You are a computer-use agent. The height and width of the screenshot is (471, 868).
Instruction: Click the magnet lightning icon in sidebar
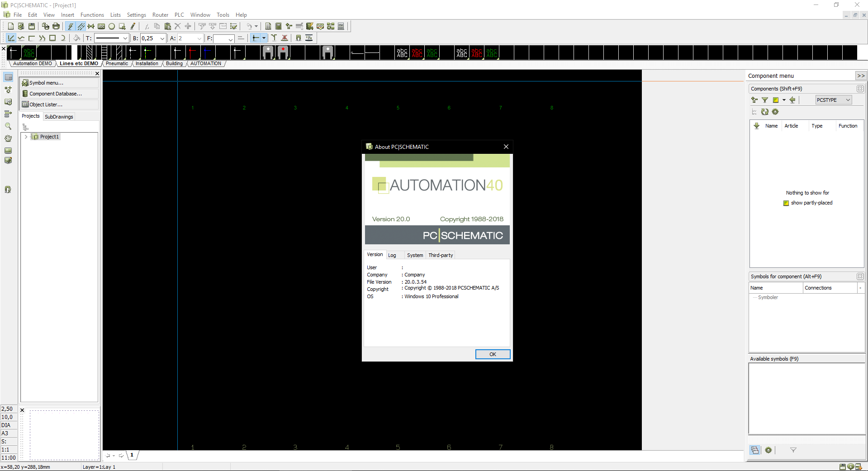coord(8,190)
